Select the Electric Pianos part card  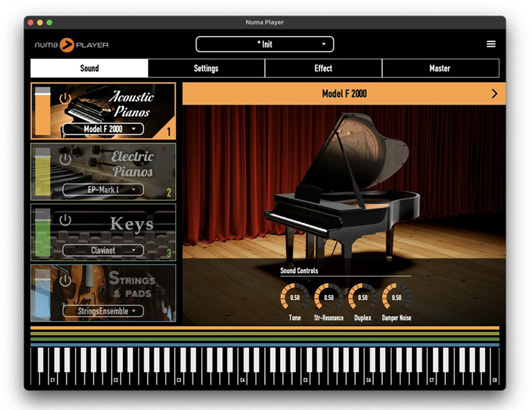click(103, 172)
